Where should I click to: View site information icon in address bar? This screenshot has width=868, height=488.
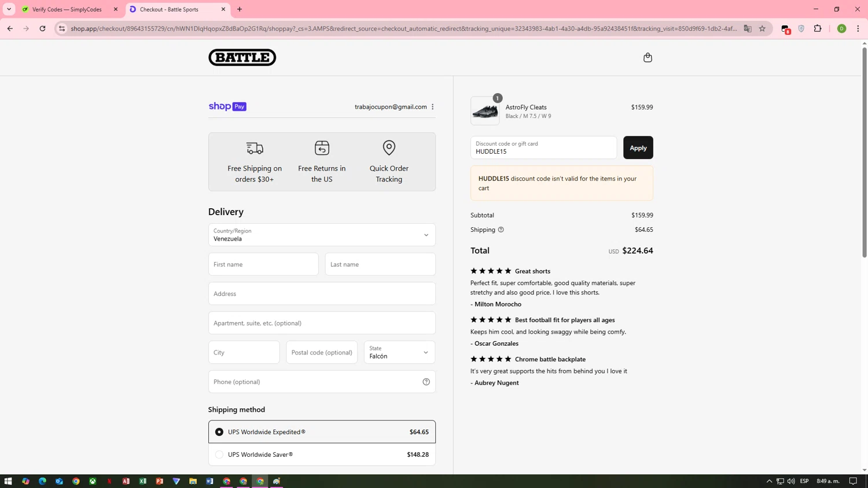click(x=62, y=28)
